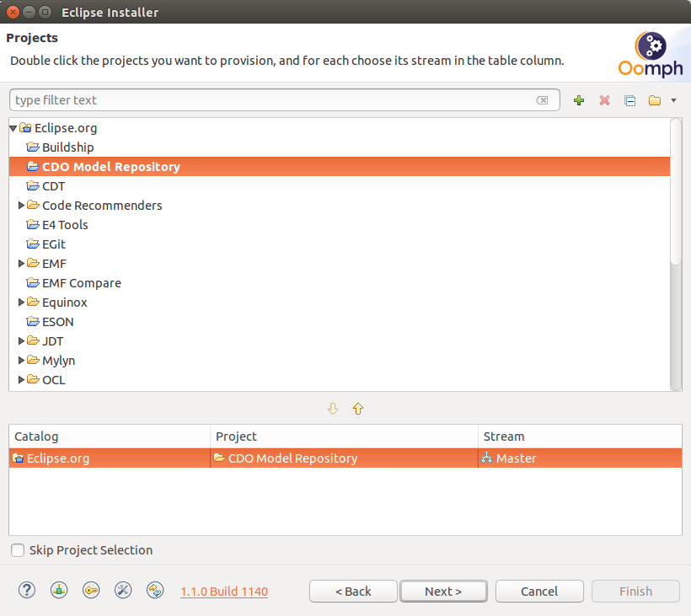This screenshot has height=616, width=691.
Task: Click the Eclipse.org catalog icon in the tree
Action: pyautogui.click(x=25, y=128)
